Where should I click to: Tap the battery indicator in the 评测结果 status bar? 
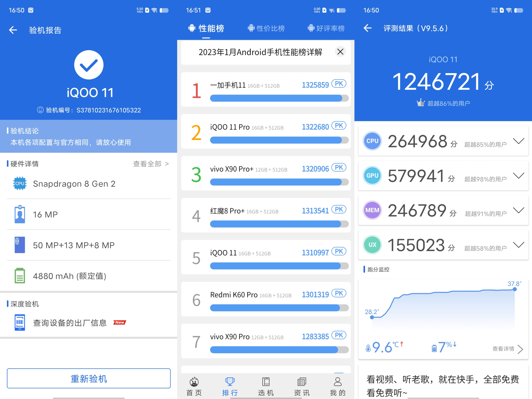518,10
